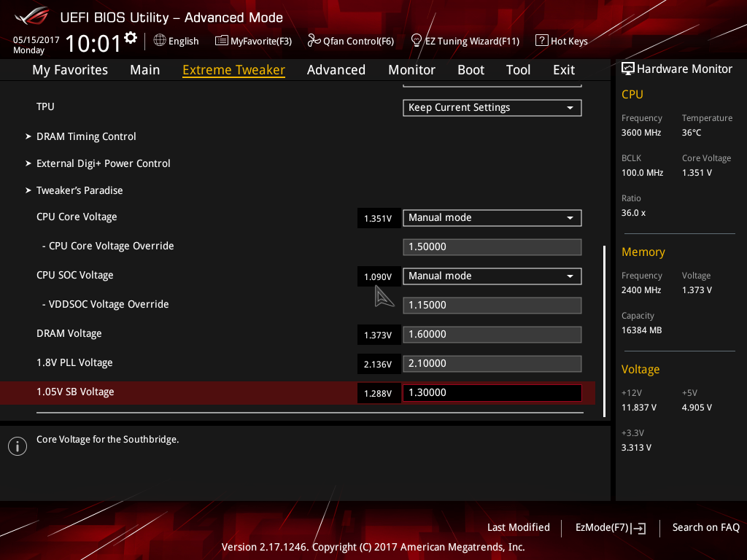Select the TPU row label
747x560 pixels.
[45, 106]
